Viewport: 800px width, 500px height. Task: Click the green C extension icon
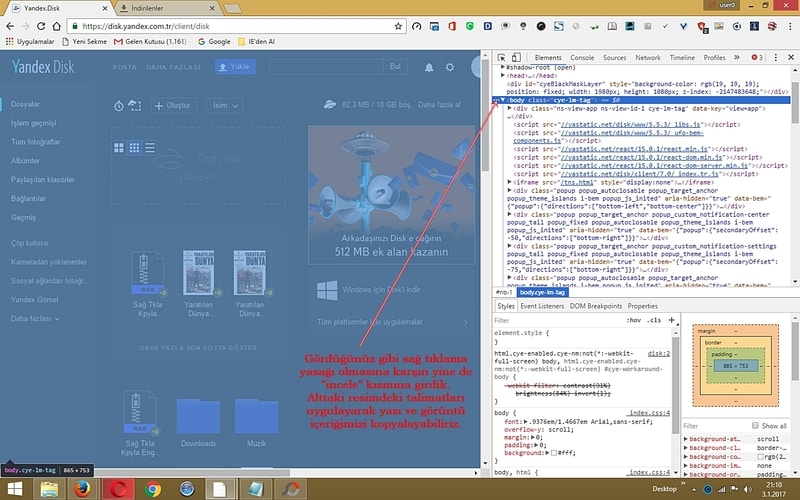click(x=469, y=26)
